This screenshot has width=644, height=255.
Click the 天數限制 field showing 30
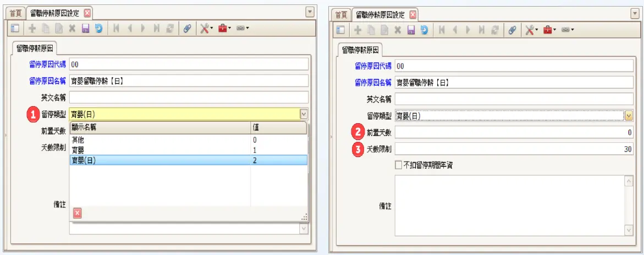[514, 149]
